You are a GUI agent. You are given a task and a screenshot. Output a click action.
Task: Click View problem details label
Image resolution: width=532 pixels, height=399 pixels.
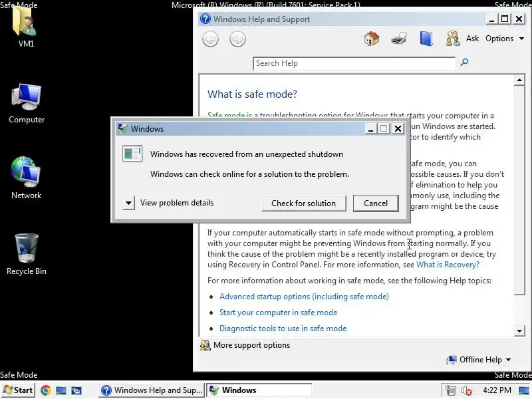coord(177,203)
